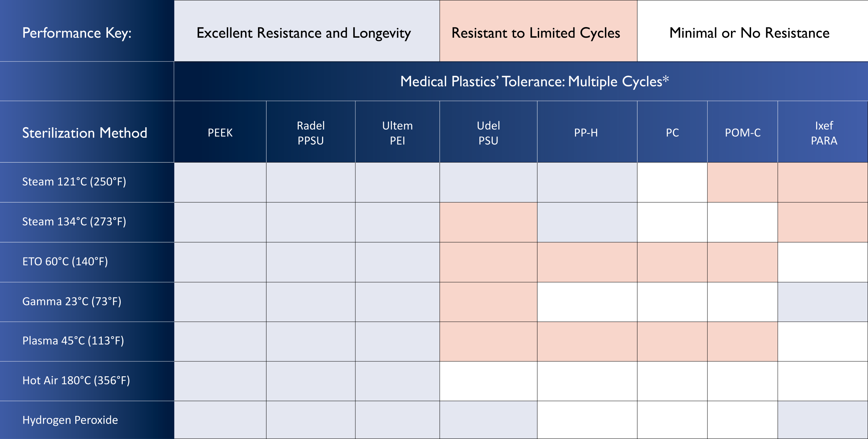The height and width of the screenshot is (439, 868).
Task: Select the Ixef PARA column header
Action: 824,133
